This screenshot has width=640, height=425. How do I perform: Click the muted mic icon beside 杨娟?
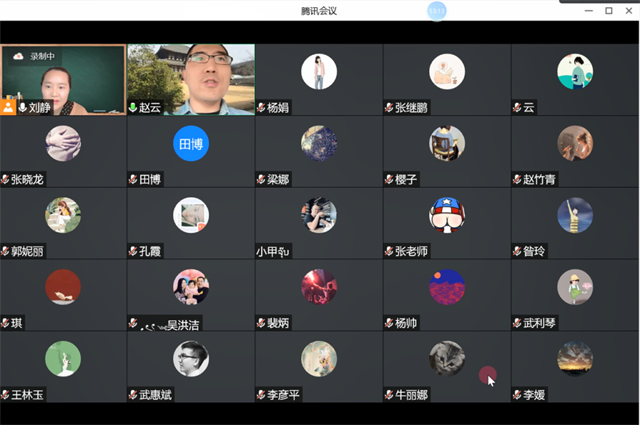coord(261,107)
